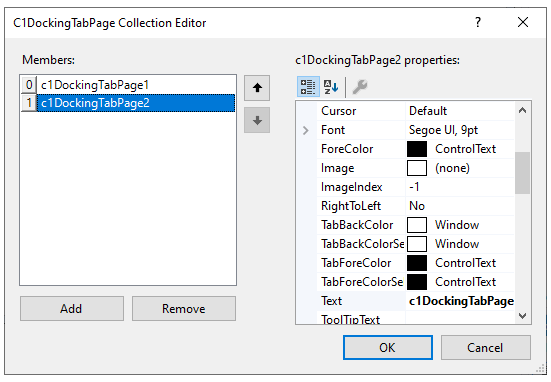Click index 0 box in Members list

click(29, 85)
